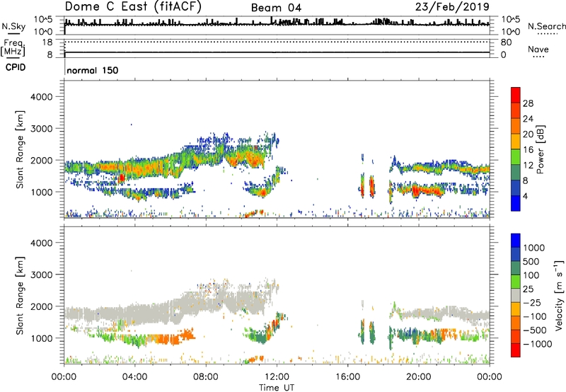Click the "3000" tick of the velocity panel
The height and width of the screenshot is (392, 566).
pos(41,275)
